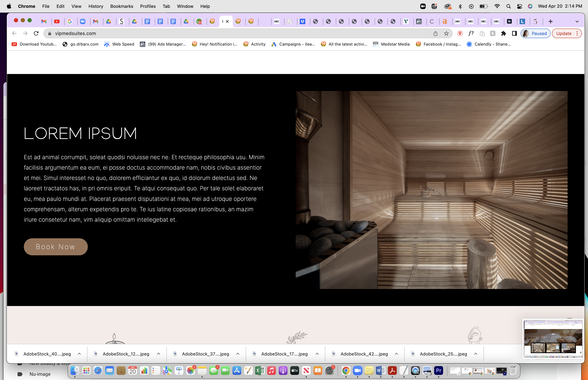Toggle the Bluetooth menu bar icon
Image resolution: width=588 pixels, height=380 pixels.
tap(460, 6)
